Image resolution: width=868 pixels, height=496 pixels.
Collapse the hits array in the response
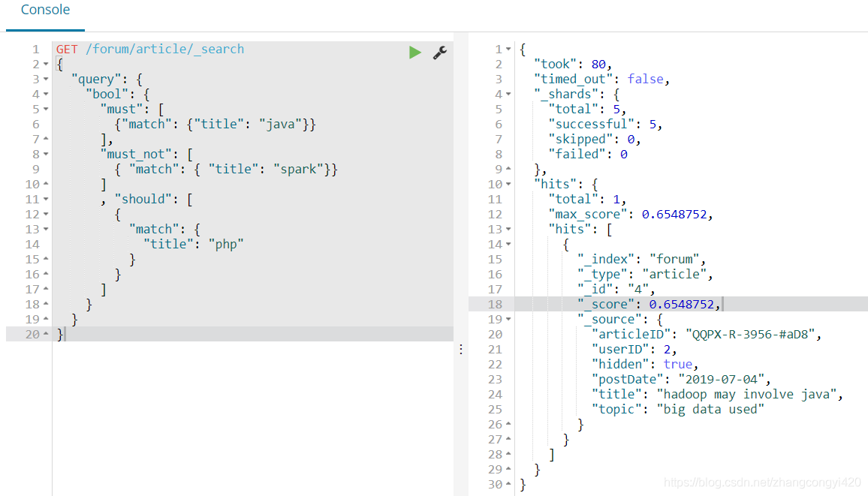tap(510, 229)
